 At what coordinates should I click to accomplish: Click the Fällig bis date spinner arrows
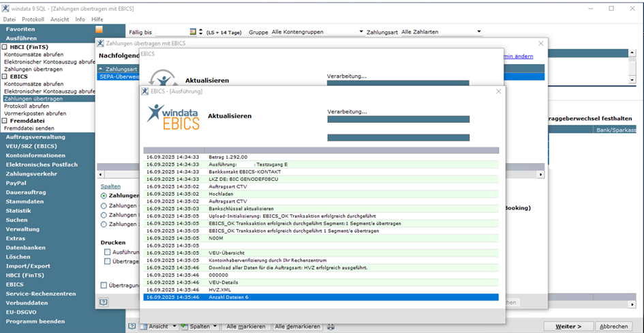(201, 32)
